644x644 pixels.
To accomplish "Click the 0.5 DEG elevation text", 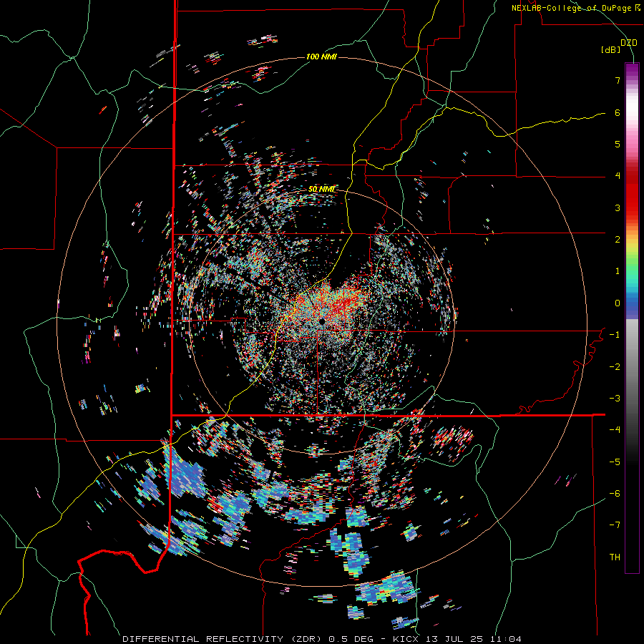I will point(351,639).
